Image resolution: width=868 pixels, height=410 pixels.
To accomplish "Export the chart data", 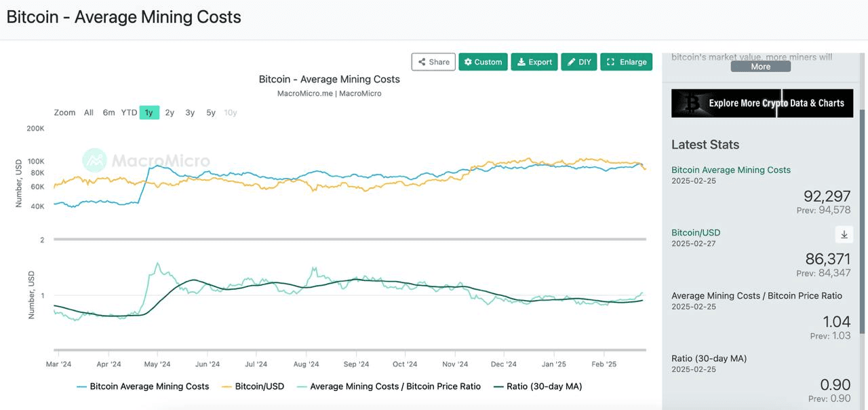I will (x=534, y=62).
